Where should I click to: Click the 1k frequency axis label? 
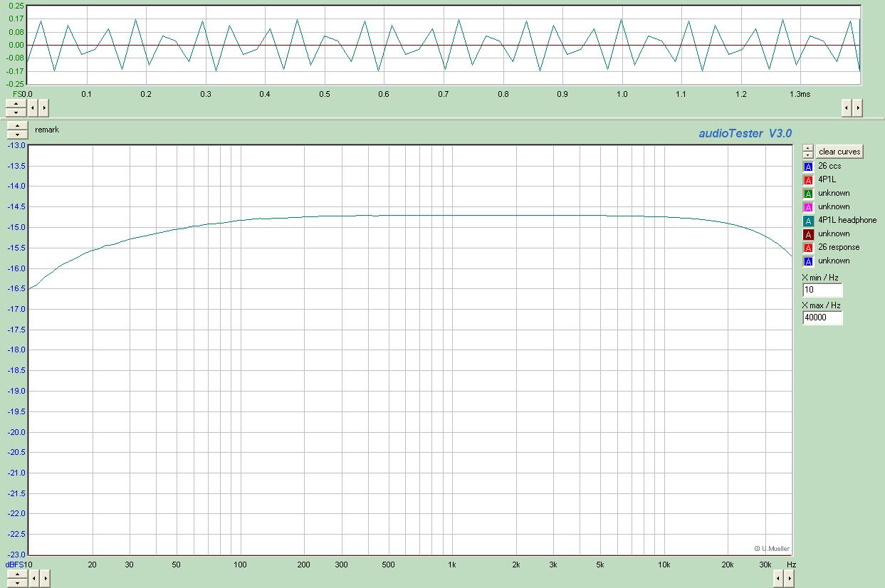coord(451,565)
